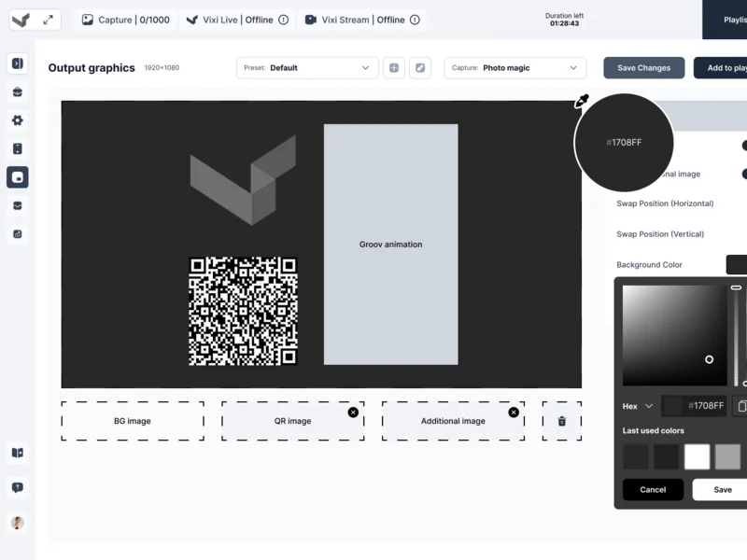The width and height of the screenshot is (747, 560).
Task: Pick the white last-used color
Action: click(x=697, y=456)
